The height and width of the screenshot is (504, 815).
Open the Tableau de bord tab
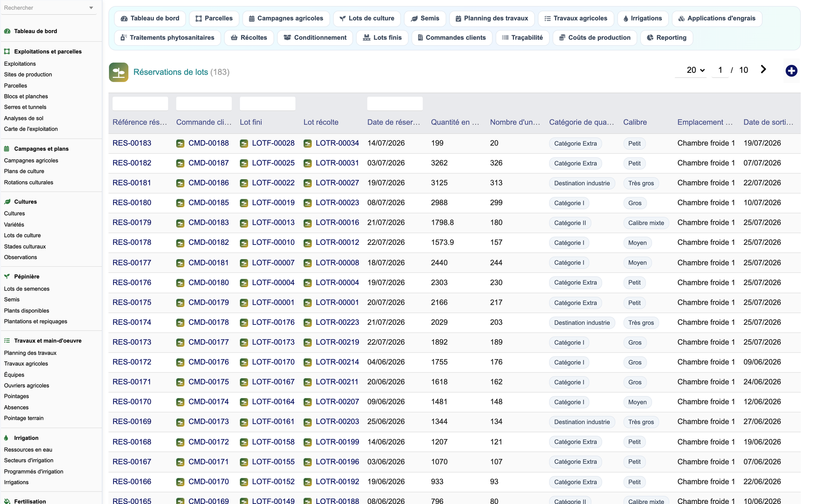(x=150, y=18)
